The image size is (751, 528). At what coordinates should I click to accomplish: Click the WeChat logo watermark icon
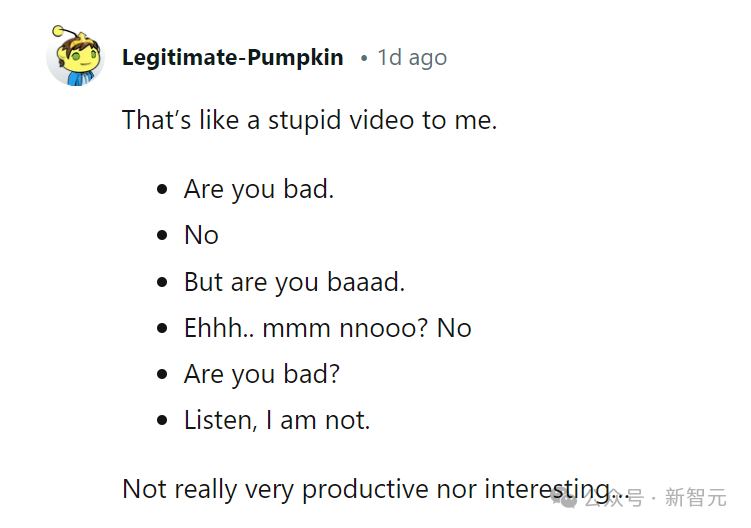(x=564, y=499)
